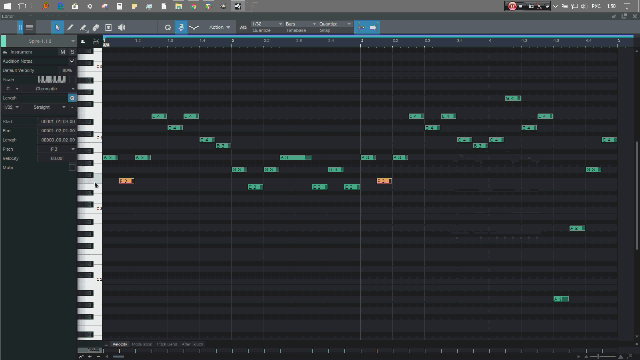The height and width of the screenshot is (360, 640).
Task: Click the recorder icon in the top system bar
Action: click(512, 6)
